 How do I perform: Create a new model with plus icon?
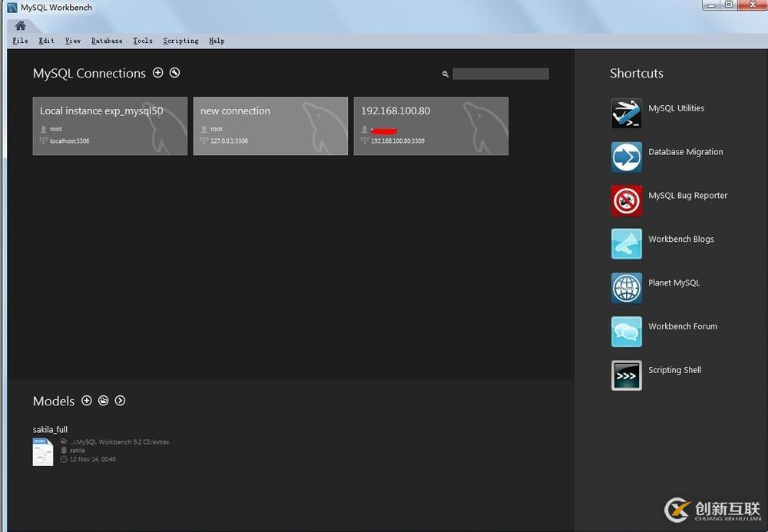[87, 401]
